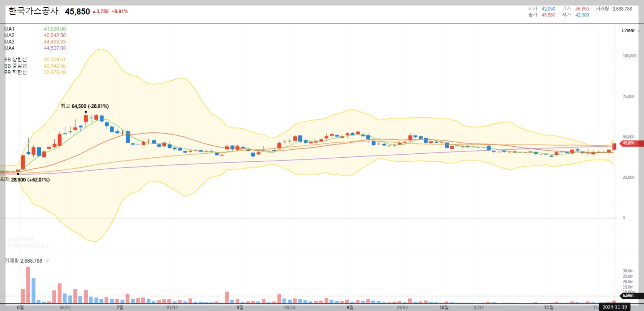Click the 11월 marker on the time axis
Viewport: 644px width, 311px height.
549,307
